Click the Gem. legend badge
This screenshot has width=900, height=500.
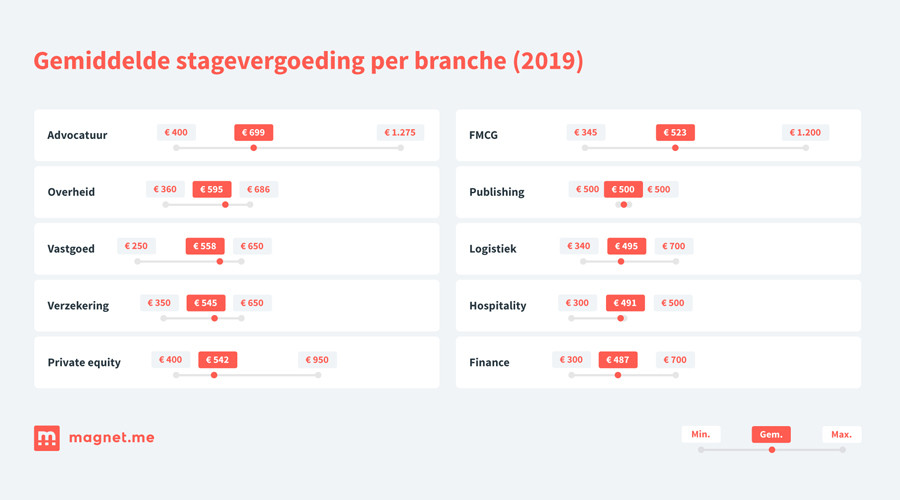point(771,434)
